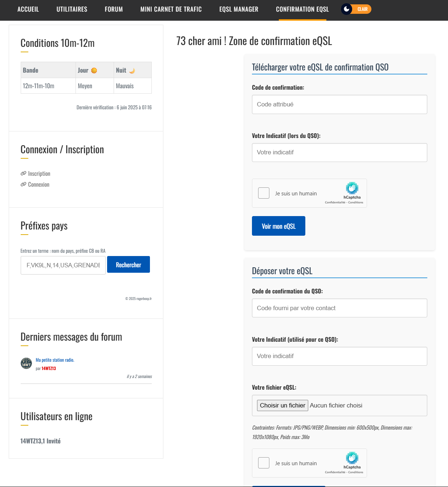Click the chain icon beside Connexion

tap(24, 184)
